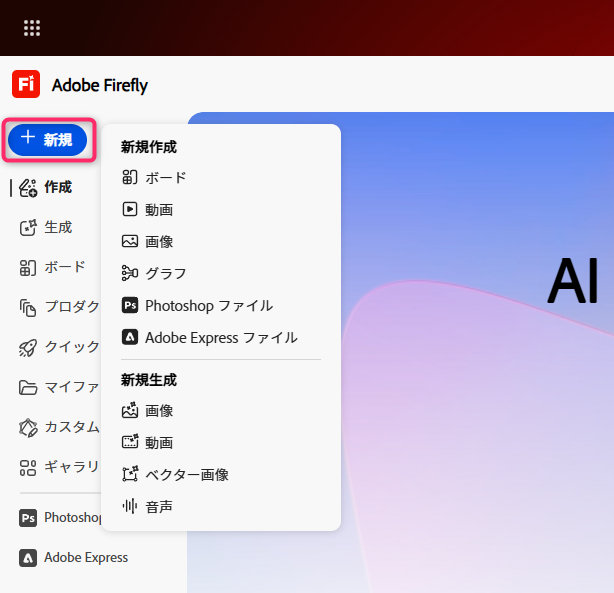Viewport: 614px width, 593px height.
Task: Select 動画 under 新規生成
Action: point(159,443)
